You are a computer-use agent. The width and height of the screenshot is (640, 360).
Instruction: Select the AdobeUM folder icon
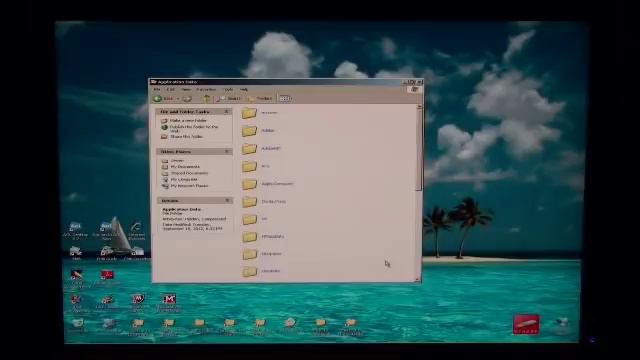249,149
